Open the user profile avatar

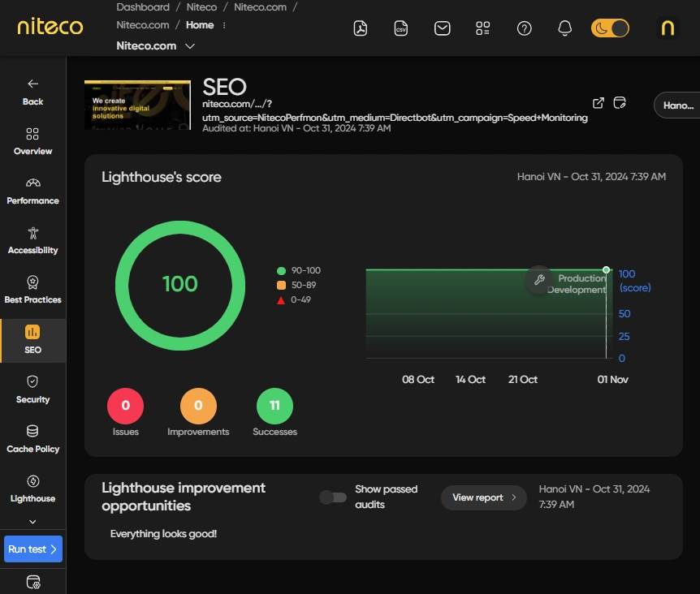point(668,28)
